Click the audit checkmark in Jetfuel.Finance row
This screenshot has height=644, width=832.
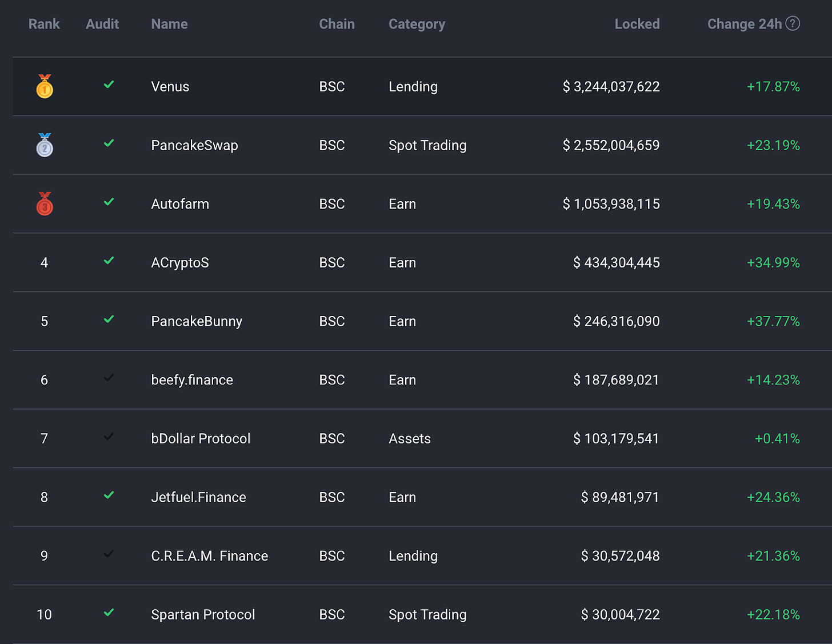coord(109,495)
